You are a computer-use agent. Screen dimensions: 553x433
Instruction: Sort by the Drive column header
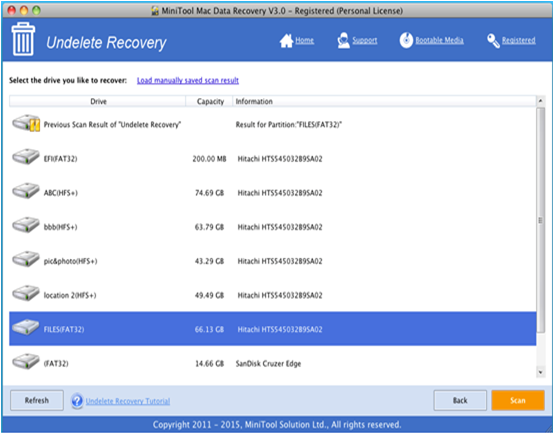pos(98,101)
